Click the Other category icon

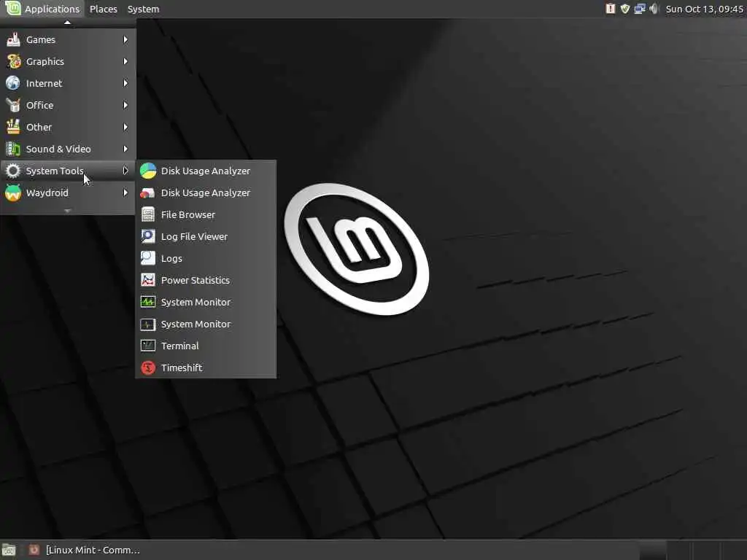point(13,127)
